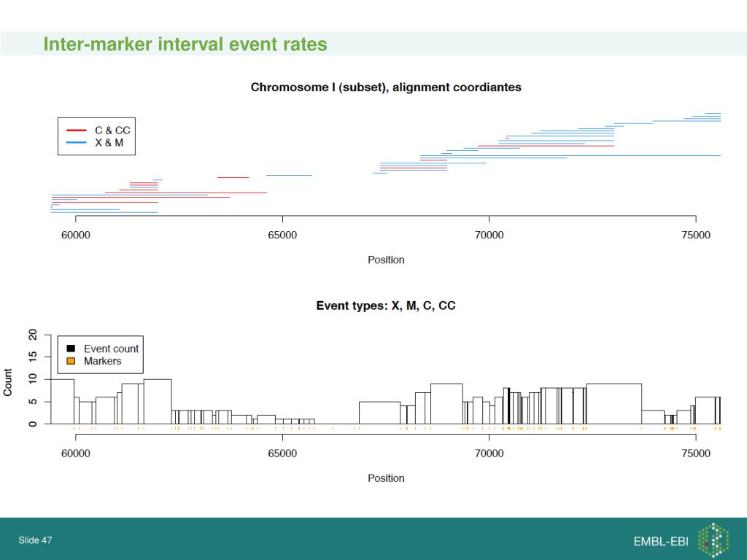Click the '15' value on the Count axis
Viewport: 747px width, 560px height.
pos(32,357)
